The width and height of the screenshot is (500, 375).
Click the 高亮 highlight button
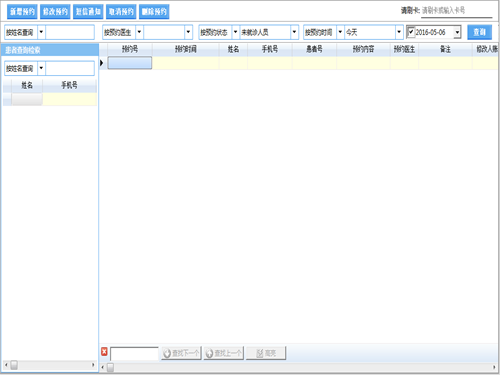click(266, 353)
